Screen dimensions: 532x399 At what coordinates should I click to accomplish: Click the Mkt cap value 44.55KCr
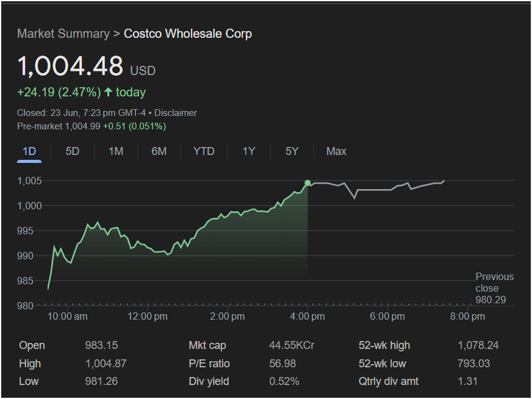[x=292, y=345]
